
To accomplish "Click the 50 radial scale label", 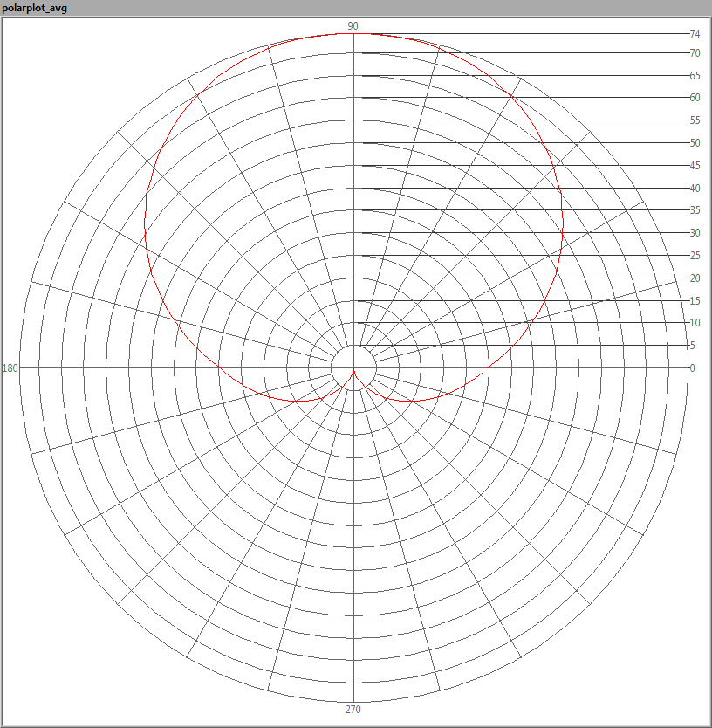I will pyautogui.click(x=695, y=143).
